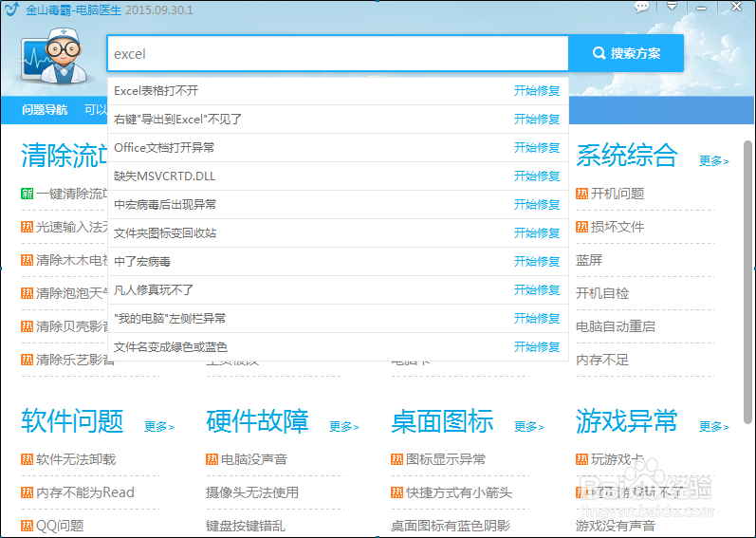Start repair for Excel表格打不开

[x=537, y=91]
